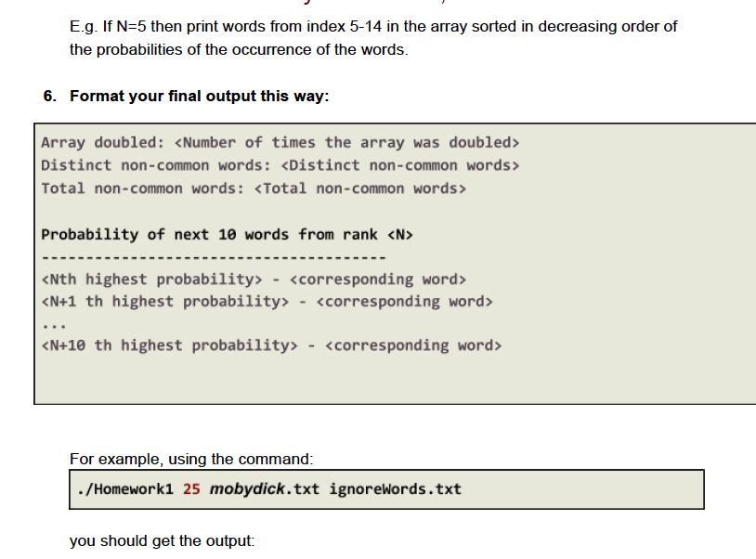Viewport: 756px width, 559px height.
Task: Select the ellipsis line in the output template
Action: (52, 322)
